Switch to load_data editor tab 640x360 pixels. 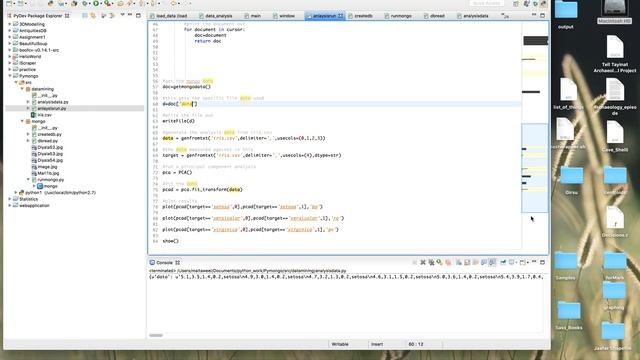point(168,16)
